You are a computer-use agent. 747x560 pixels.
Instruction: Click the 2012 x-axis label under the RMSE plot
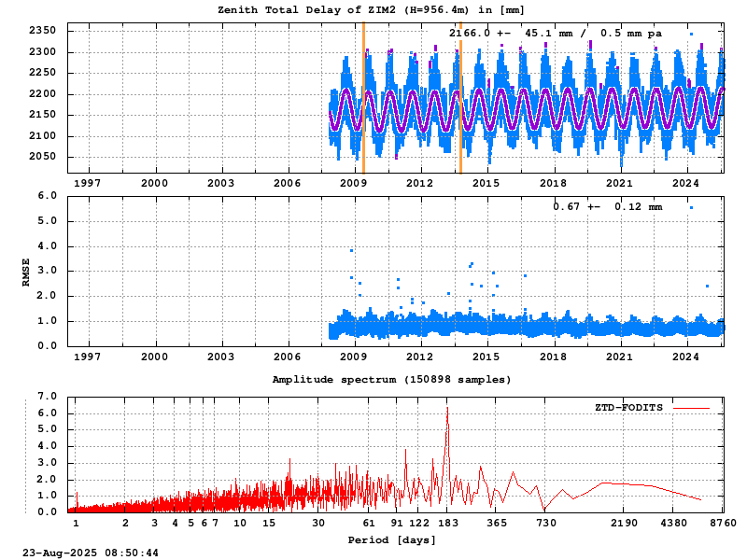coord(419,357)
